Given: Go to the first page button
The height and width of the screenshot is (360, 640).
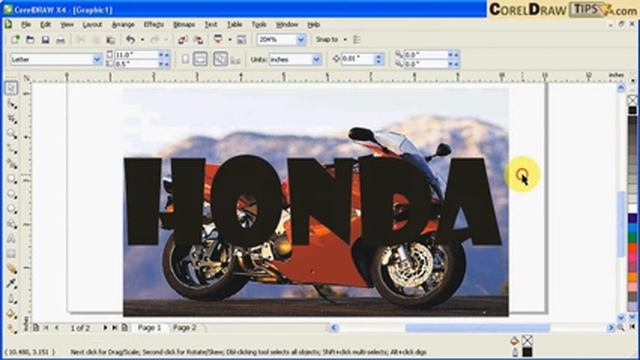Looking at the screenshot, I should click(46, 328).
